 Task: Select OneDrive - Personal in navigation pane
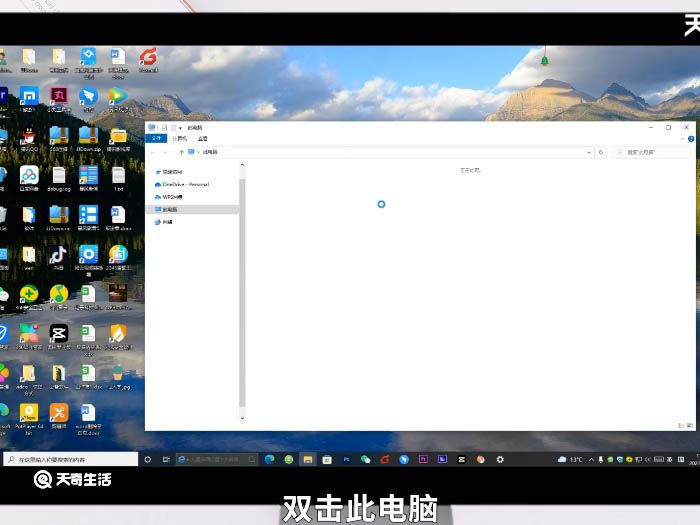(182, 184)
